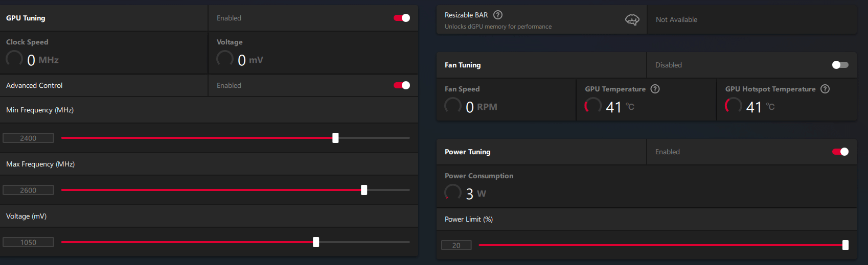Click the Resizable BAR help question icon
The width and height of the screenshot is (868, 265).
click(x=498, y=15)
